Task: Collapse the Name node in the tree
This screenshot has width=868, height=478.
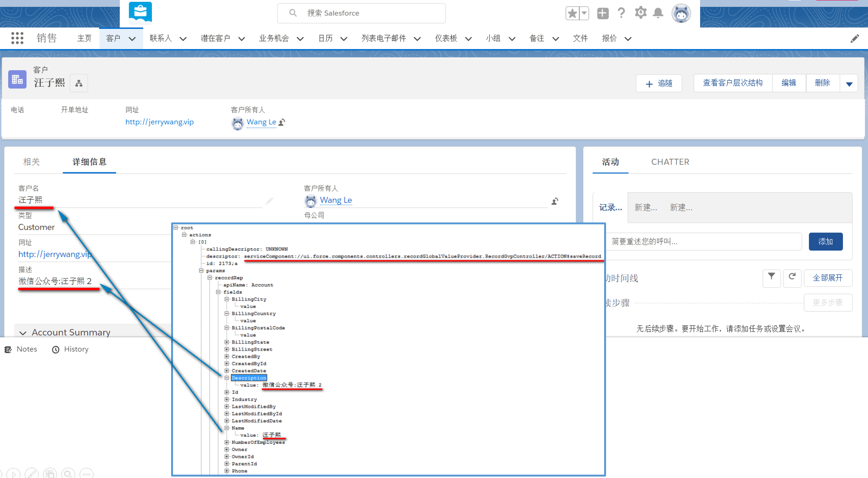Action: click(x=227, y=428)
